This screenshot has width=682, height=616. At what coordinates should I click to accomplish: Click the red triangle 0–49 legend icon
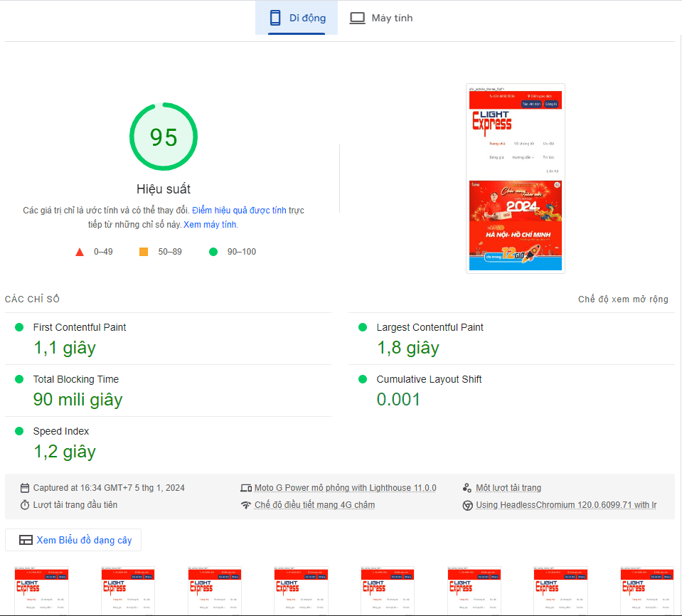[x=80, y=252]
